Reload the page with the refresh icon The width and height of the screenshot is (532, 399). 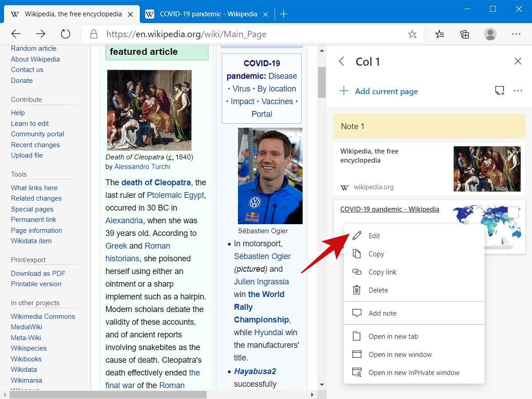coord(66,34)
